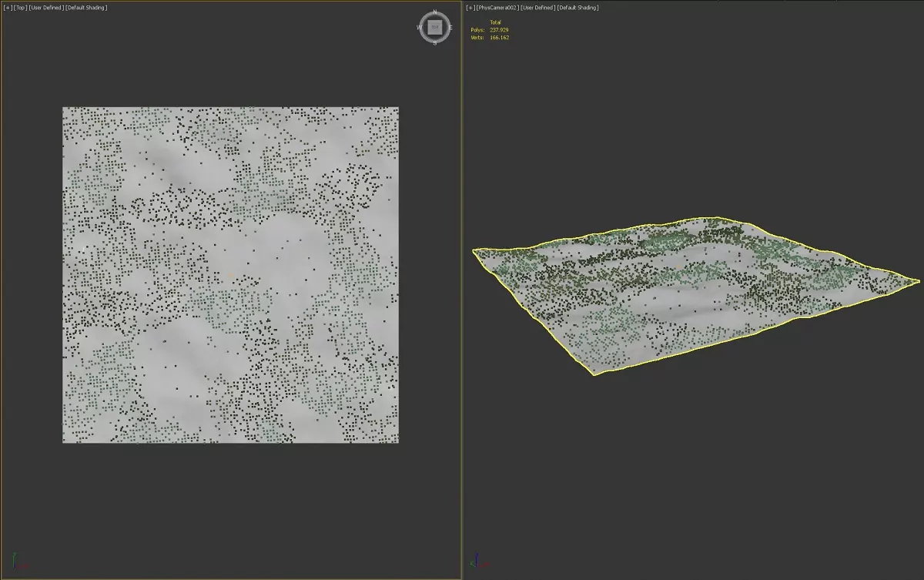Click the ViewCube's center Top face
The image size is (924, 580).
[x=435, y=28]
